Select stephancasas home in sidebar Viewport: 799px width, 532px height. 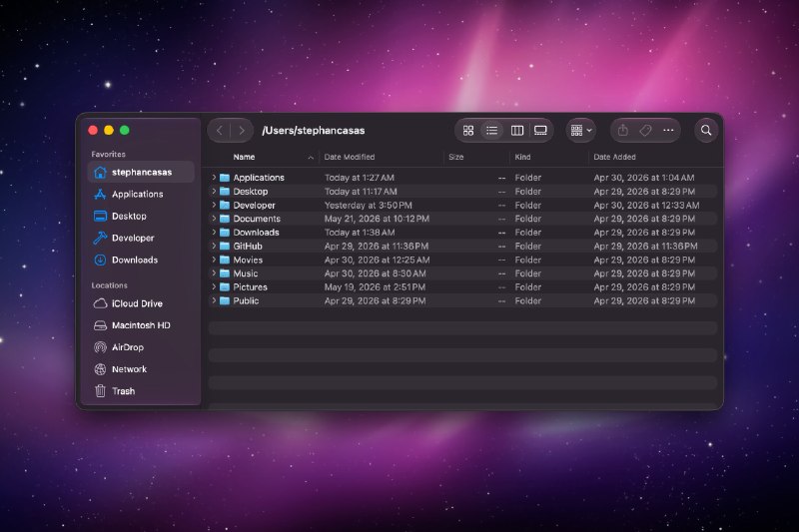pyautogui.click(x=141, y=172)
